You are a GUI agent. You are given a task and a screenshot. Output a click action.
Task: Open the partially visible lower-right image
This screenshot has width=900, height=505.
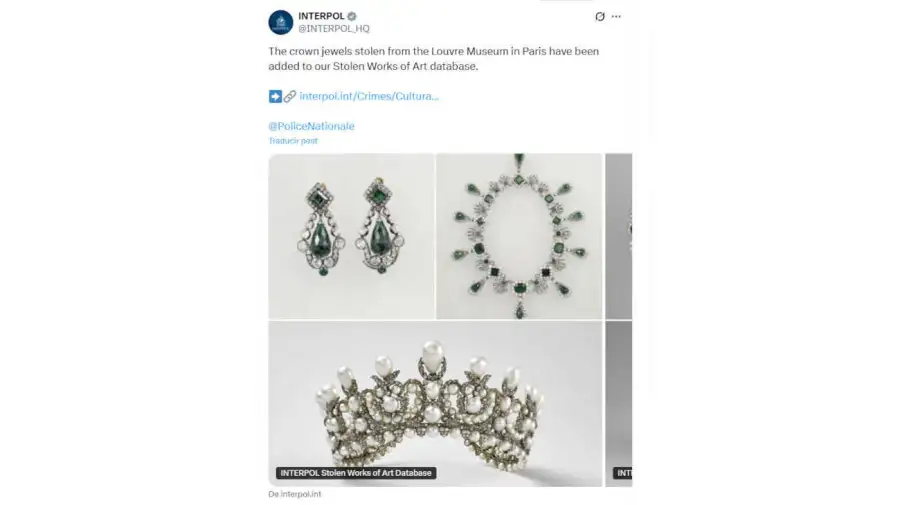point(619,403)
